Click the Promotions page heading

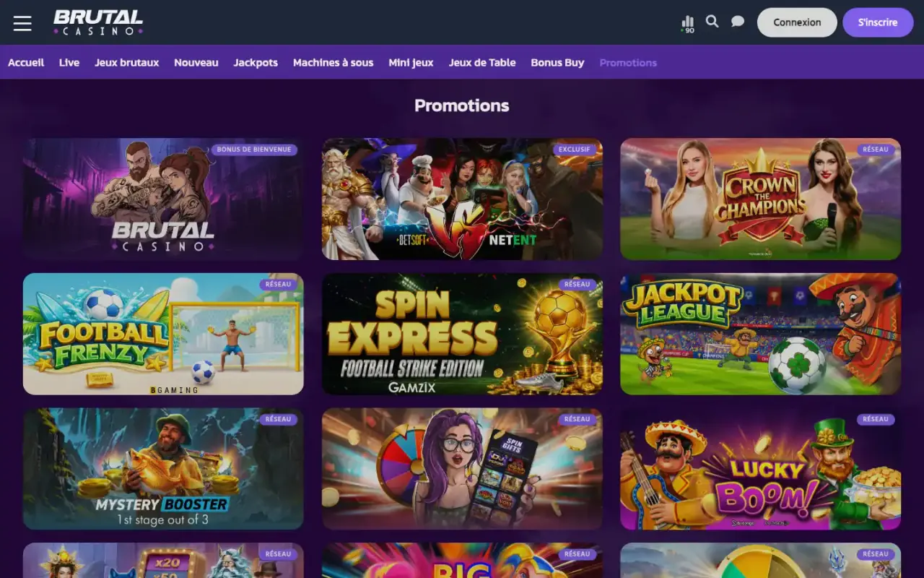point(462,105)
